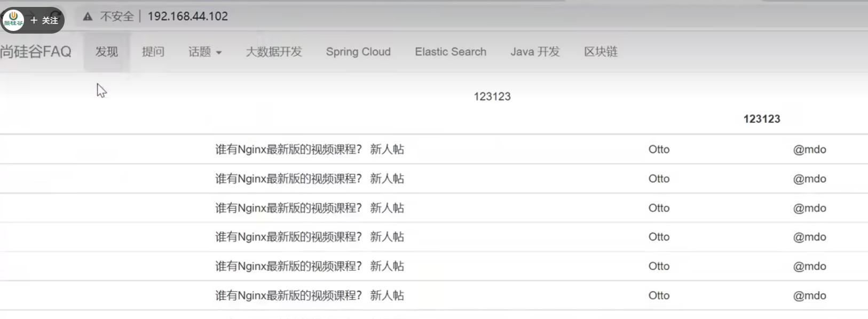Open the Spring Cloud nav link

pos(358,52)
